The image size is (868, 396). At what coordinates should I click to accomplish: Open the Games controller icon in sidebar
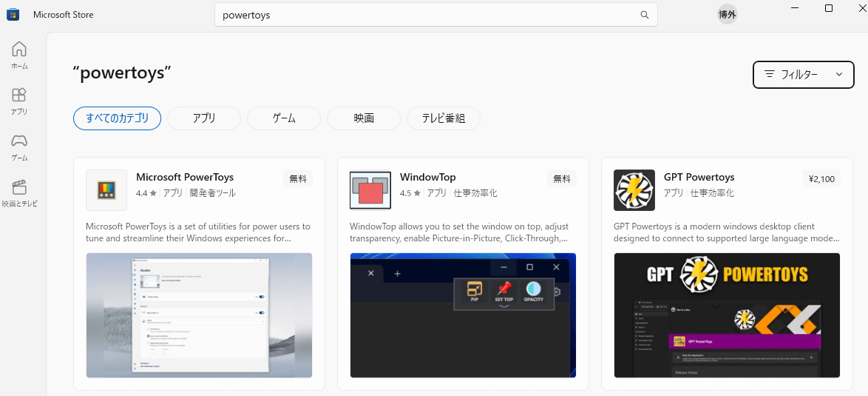coord(19,141)
